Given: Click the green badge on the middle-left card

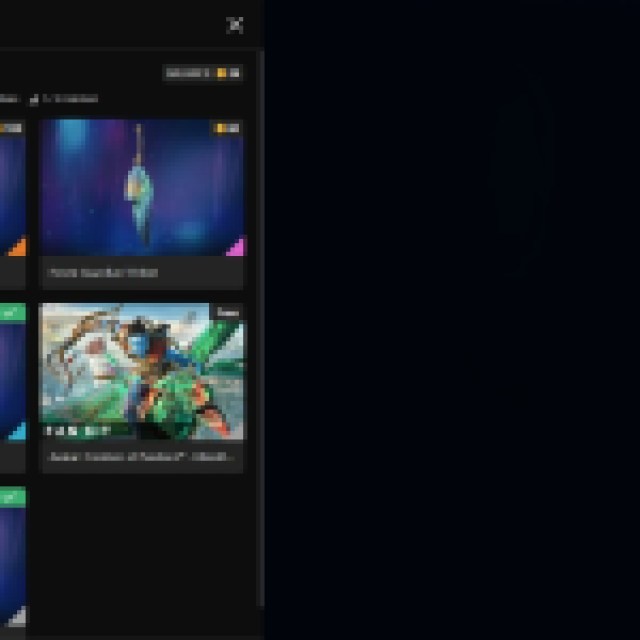Looking at the screenshot, I should (11, 312).
